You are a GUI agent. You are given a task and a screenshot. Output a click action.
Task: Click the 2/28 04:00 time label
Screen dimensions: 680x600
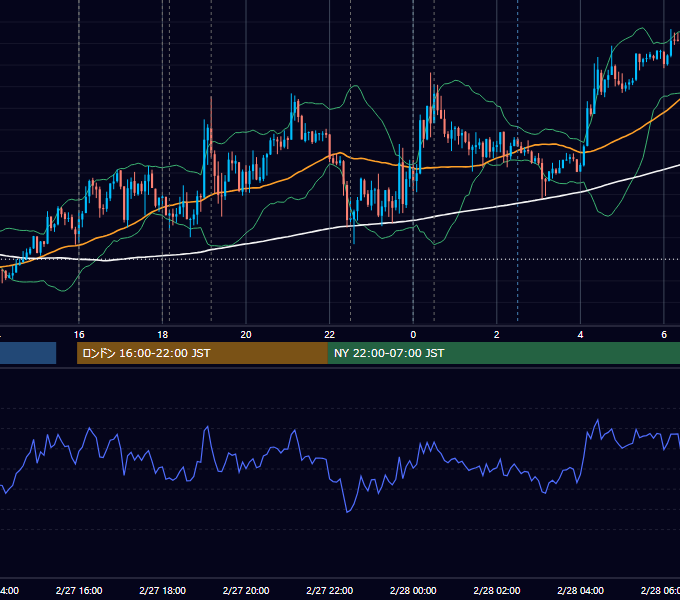tap(580, 590)
